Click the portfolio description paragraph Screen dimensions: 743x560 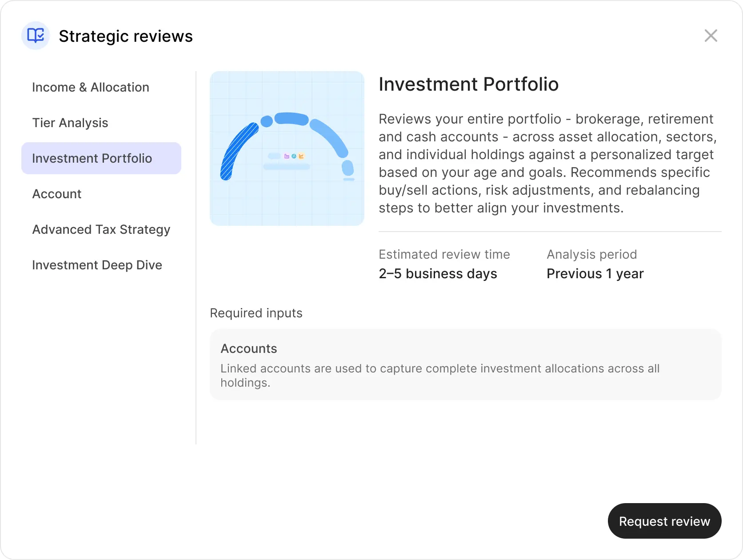tap(547, 164)
